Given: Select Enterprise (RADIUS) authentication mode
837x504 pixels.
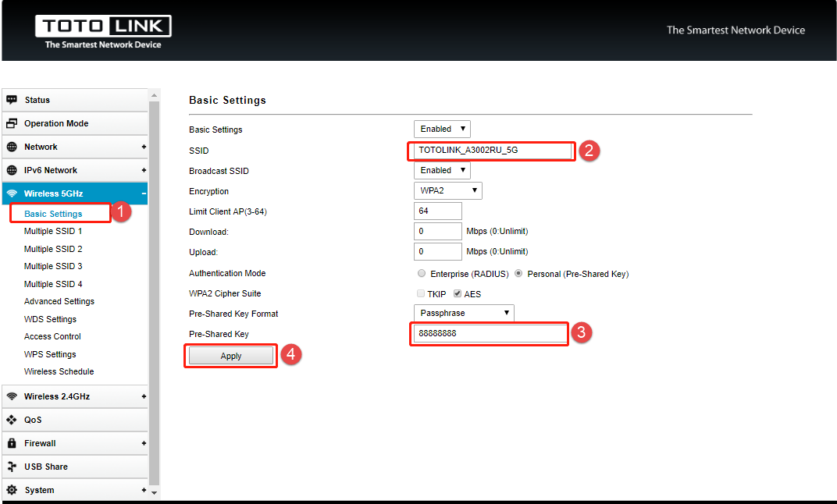Looking at the screenshot, I should pyautogui.click(x=422, y=274).
